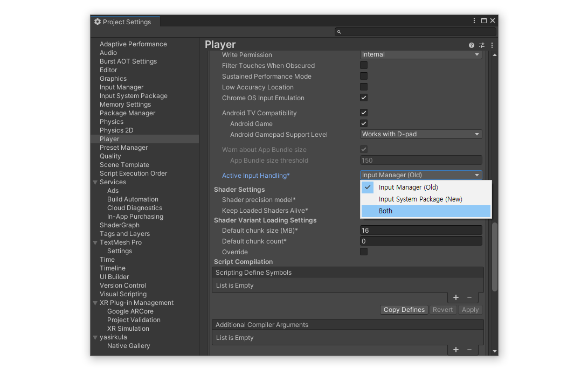Click Default chunk size field
Viewport: 588px width, 369px height.
pos(421,230)
